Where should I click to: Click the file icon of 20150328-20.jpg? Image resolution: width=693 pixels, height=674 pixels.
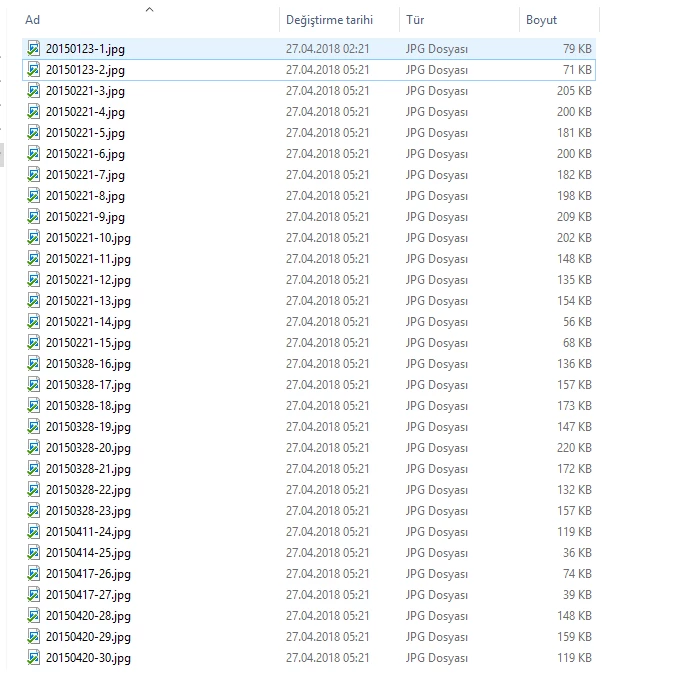(x=34, y=448)
